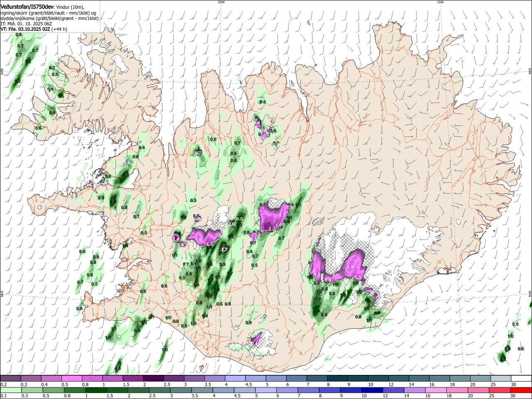Click the 'rigning/skúrir' legend description line
The width and height of the screenshot is (532, 399).
(x=48, y=13)
